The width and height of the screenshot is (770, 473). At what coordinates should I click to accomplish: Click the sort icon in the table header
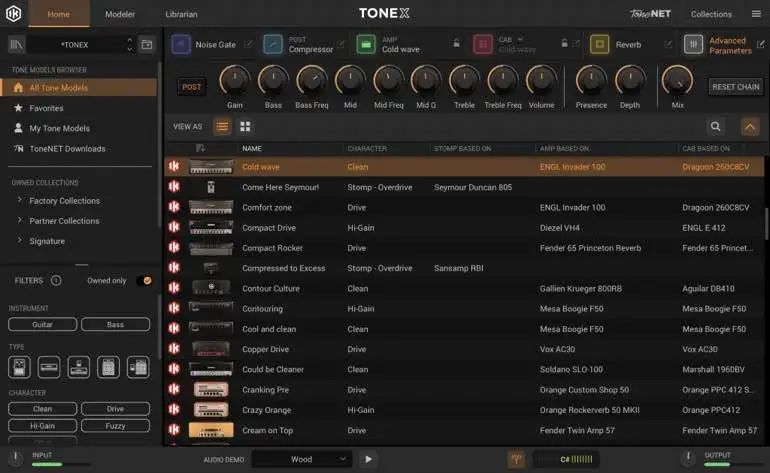200,148
